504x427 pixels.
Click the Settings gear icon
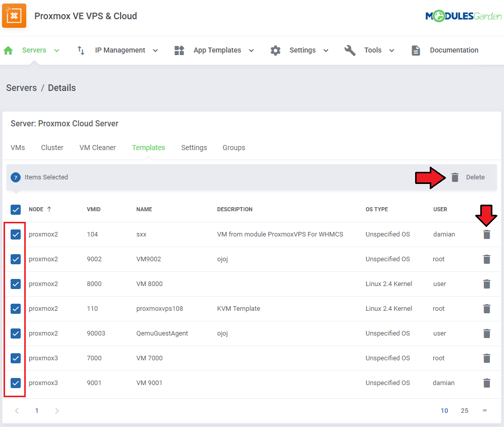click(275, 51)
